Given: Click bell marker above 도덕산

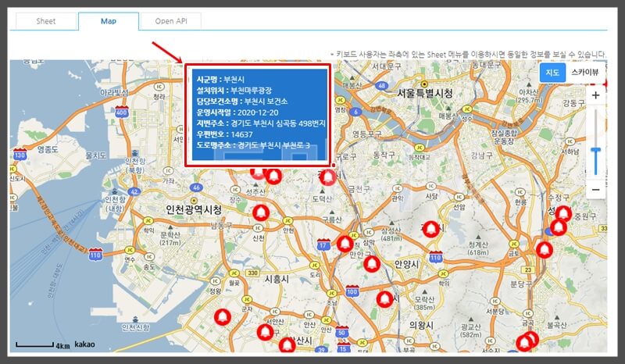Looking at the screenshot, I should pyautogui.click(x=327, y=177).
